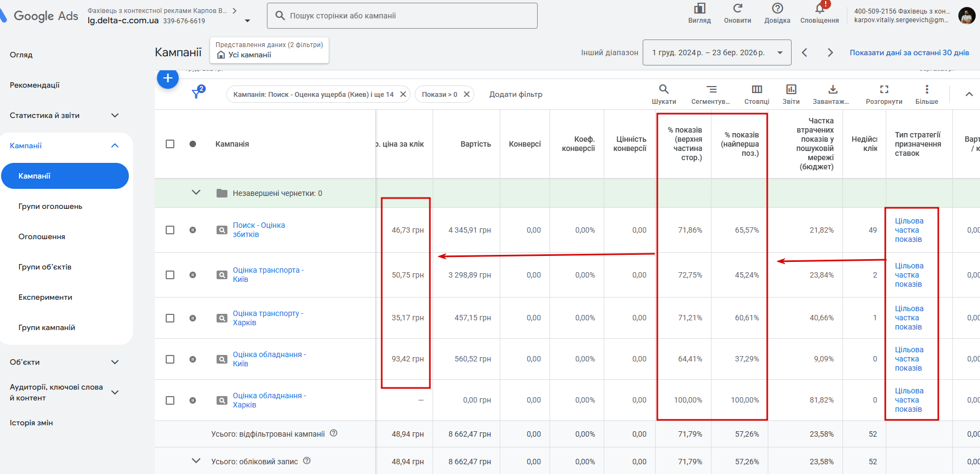Open Групи оголошень in the sidebar
The width and height of the screenshot is (980, 474).
click(x=50, y=206)
